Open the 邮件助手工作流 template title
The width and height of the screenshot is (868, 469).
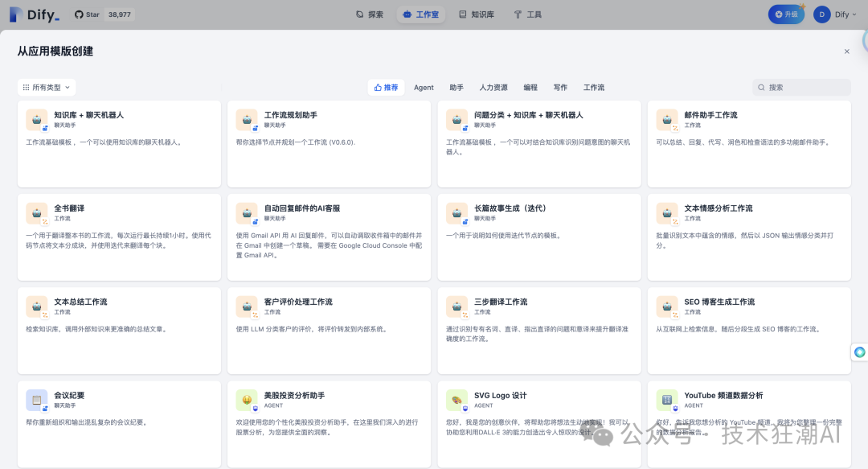[x=710, y=115]
